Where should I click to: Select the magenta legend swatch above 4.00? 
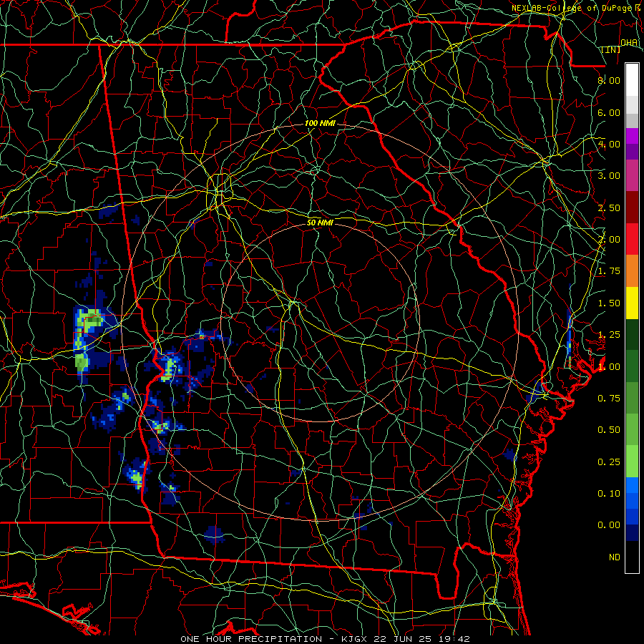point(632,136)
